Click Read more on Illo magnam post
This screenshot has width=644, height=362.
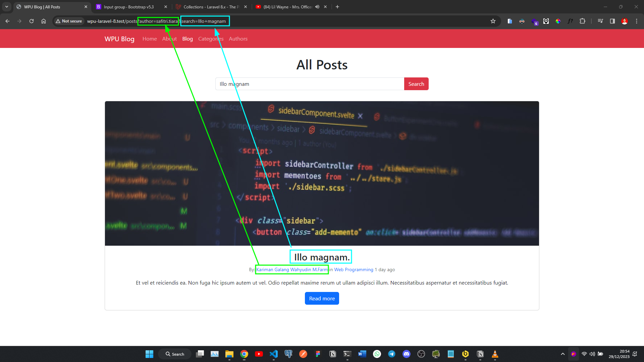[x=322, y=298]
